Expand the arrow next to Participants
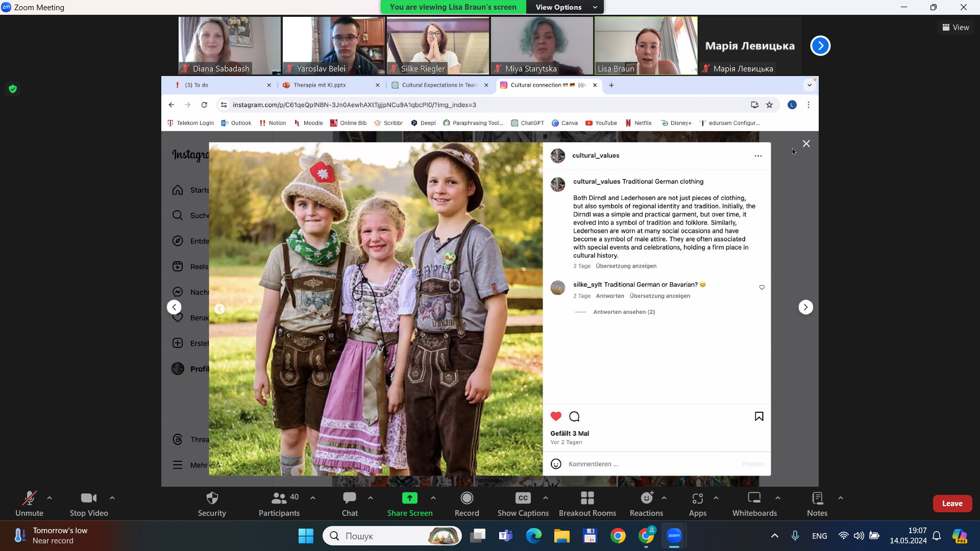Screen dimensions: 980x551 coord(313,498)
